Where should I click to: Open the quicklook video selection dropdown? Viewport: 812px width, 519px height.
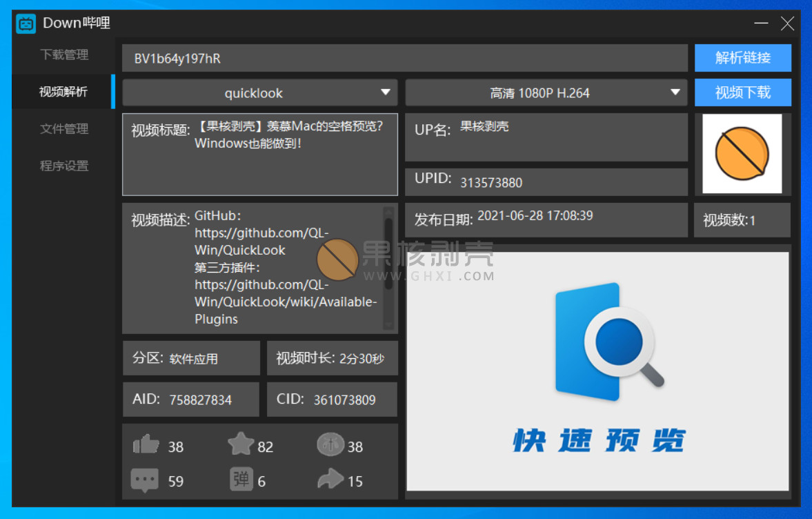[260, 93]
